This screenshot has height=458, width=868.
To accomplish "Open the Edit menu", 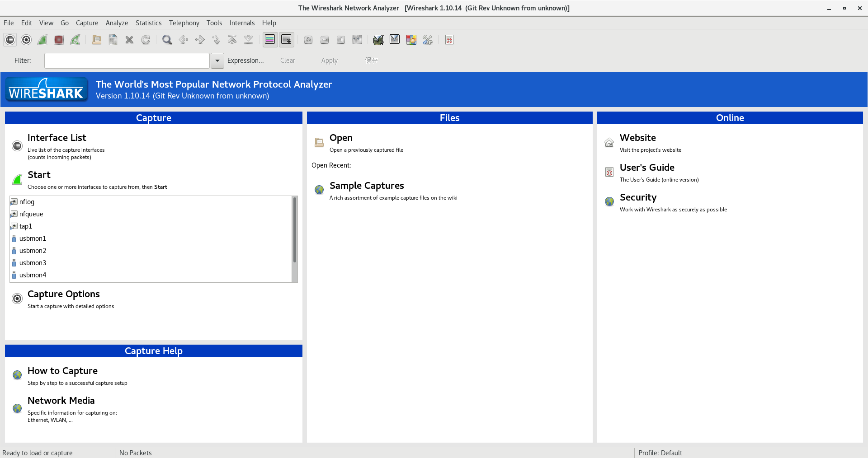I will pyautogui.click(x=27, y=23).
